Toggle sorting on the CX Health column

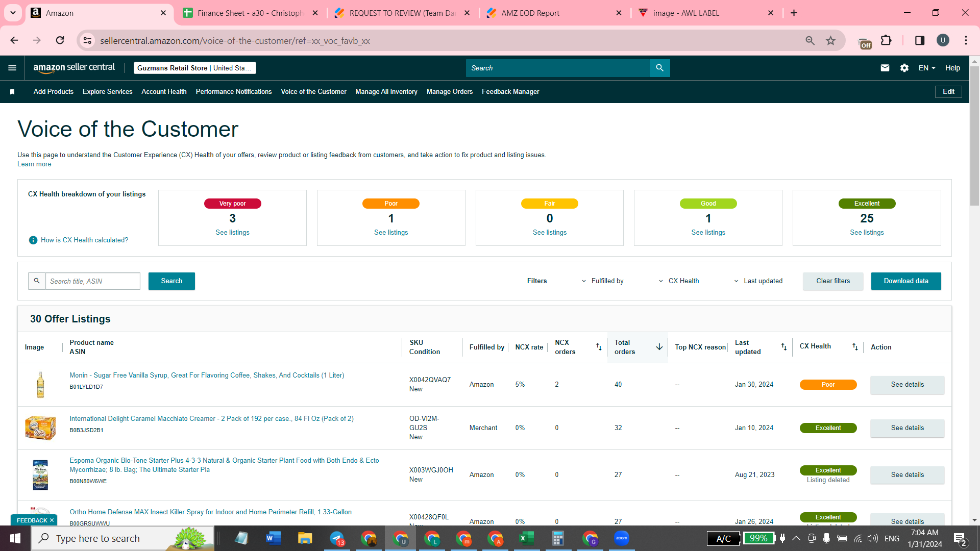pos(855,347)
